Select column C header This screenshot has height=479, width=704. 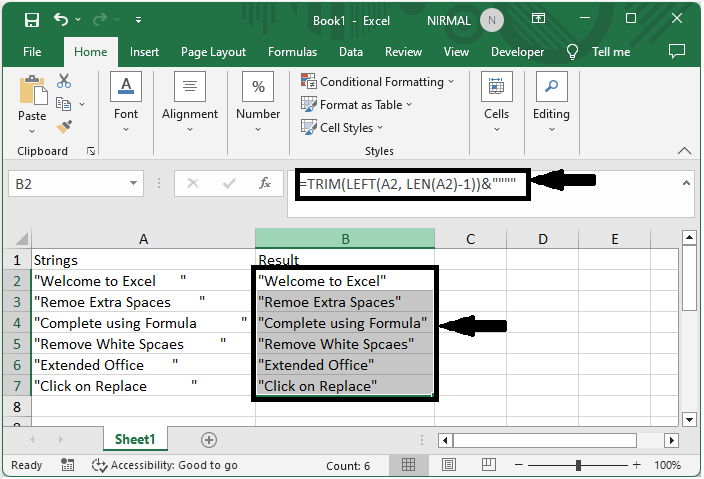point(470,238)
